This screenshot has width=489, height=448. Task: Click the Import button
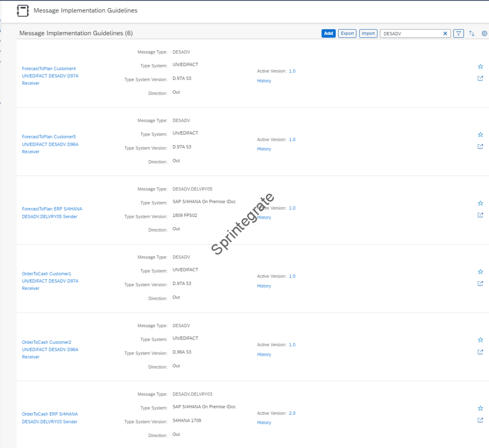[x=368, y=33]
